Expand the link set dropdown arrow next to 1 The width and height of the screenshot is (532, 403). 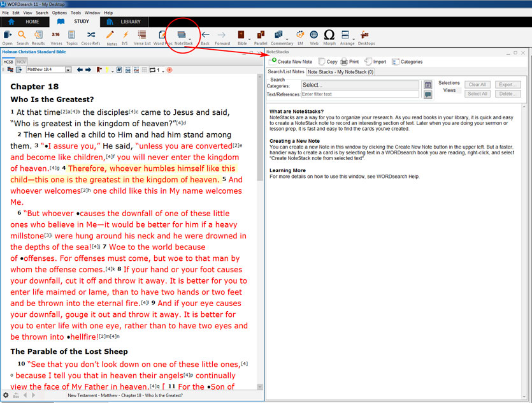[163, 71]
